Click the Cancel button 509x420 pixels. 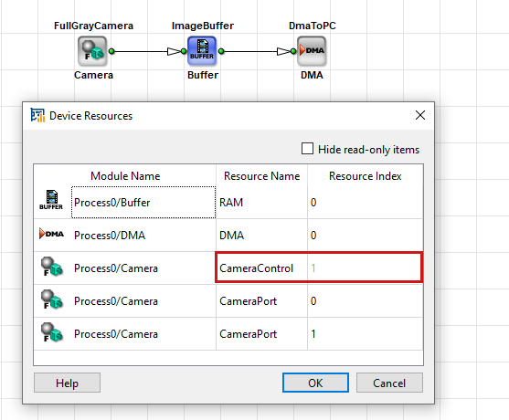[389, 383]
